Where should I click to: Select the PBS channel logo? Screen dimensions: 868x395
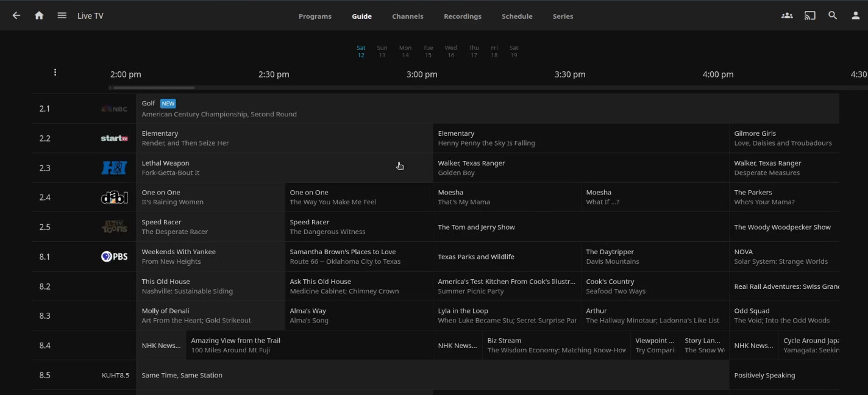(x=115, y=257)
